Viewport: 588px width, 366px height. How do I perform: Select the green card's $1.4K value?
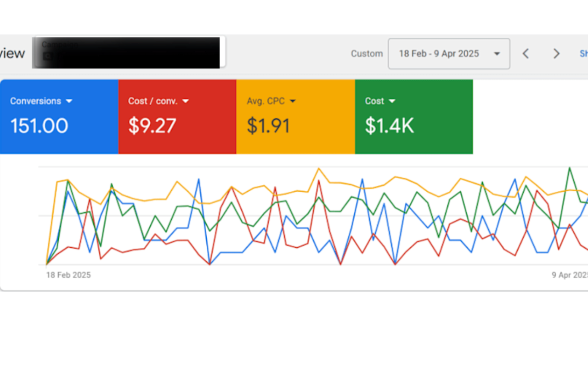pyautogui.click(x=389, y=126)
